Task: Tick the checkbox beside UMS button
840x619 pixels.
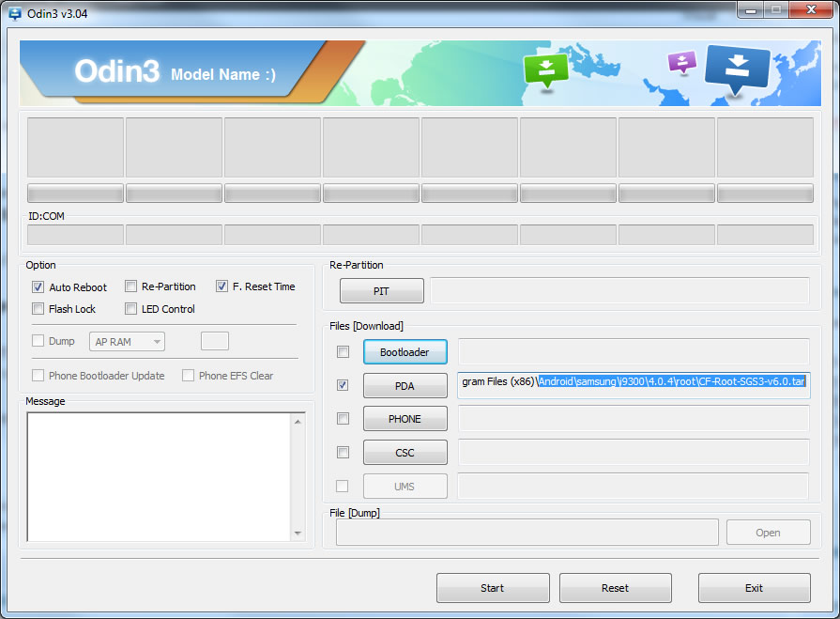Action: pos(342,487)
